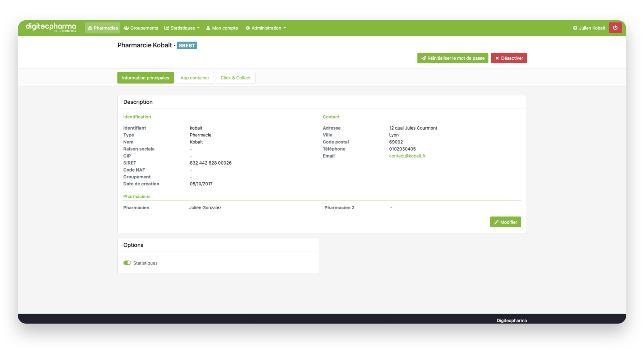Screen dimensions: 644x362
Task: Click the digitecpharma logo
Action: pyautogui.click(x=51, y=27)
